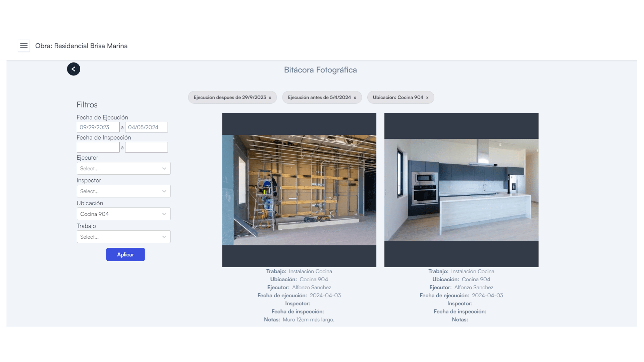Expand Ubicación dropdown chevron

[164, 214]
